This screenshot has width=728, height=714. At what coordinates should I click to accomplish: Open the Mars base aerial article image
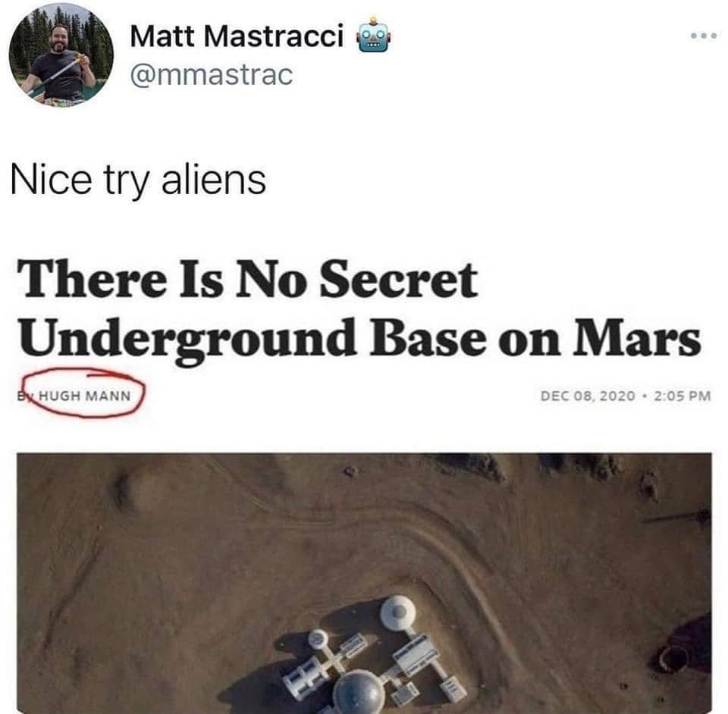(365, 583)
